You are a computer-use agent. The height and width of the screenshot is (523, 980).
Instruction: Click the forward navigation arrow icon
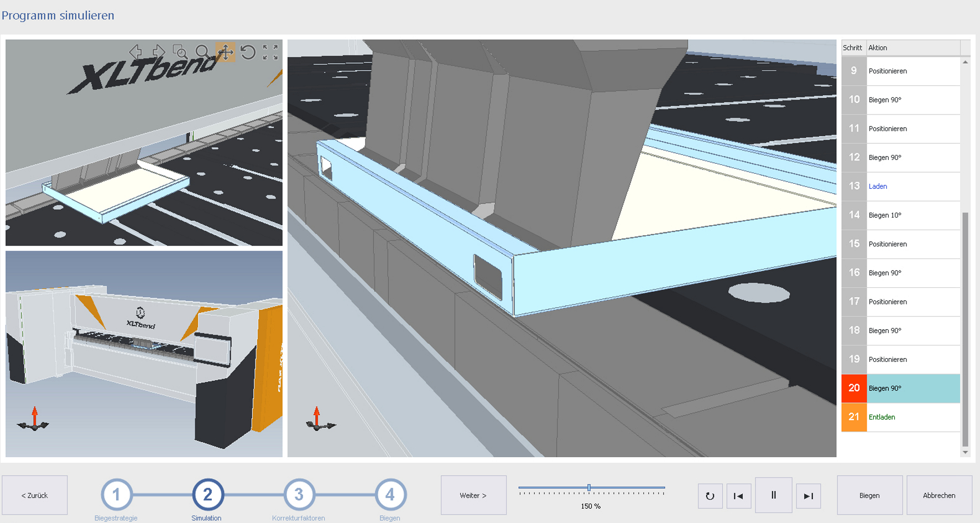click(159, 53)
